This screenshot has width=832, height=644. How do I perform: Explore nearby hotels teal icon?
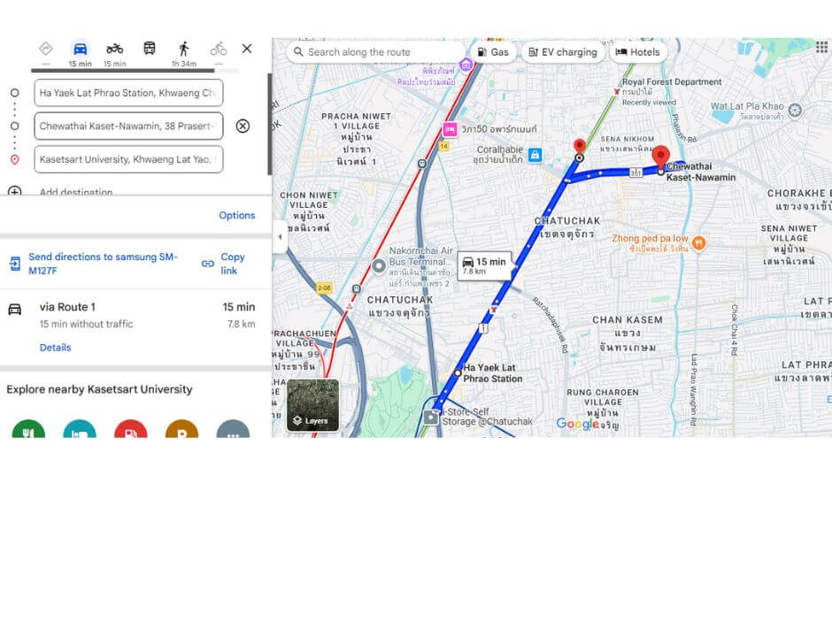click(80, 429)
